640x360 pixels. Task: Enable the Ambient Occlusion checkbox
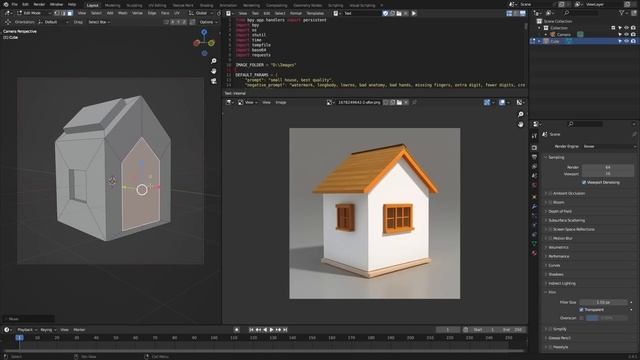(x=550, y=193)
